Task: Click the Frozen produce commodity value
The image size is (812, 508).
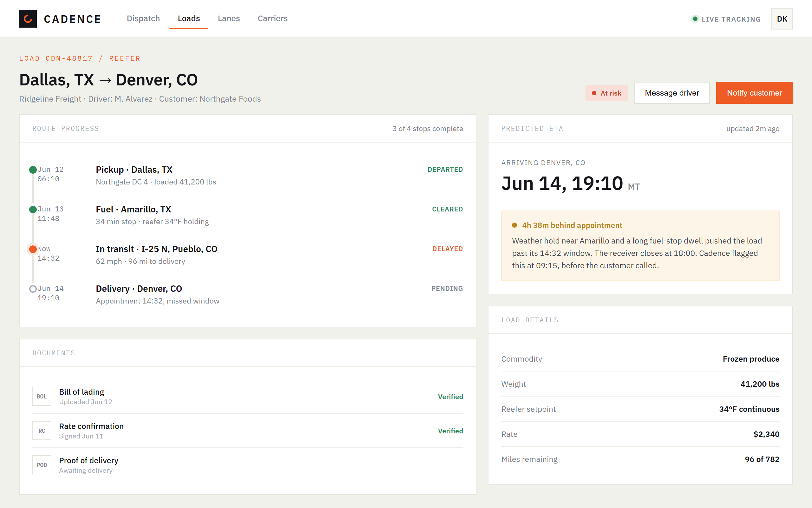Action: click(x=751, y=359)
